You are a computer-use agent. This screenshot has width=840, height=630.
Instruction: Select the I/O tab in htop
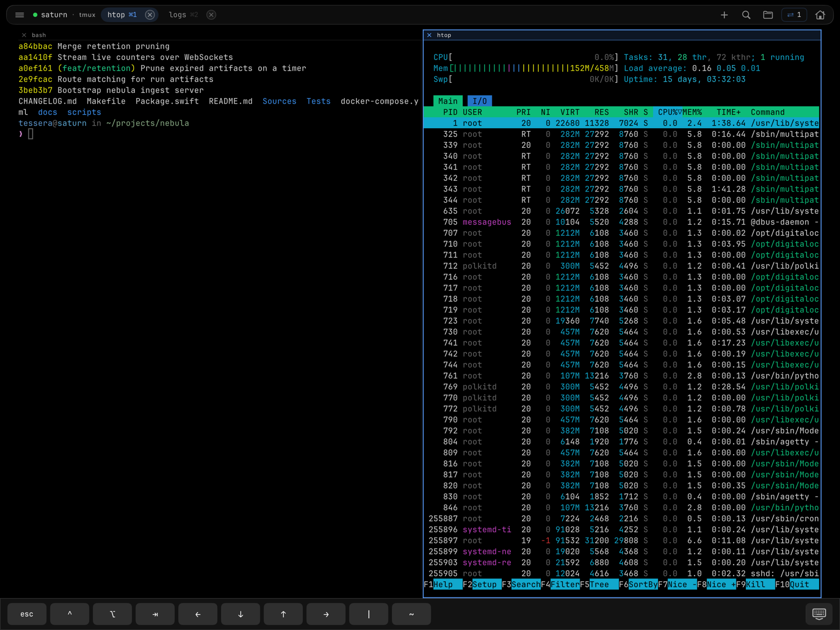tap(479, 101)
